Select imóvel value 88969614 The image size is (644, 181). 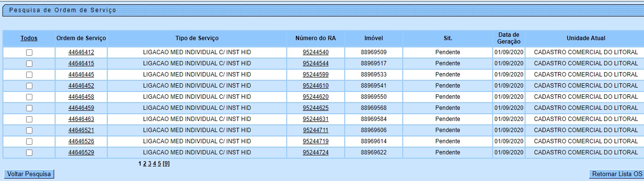[374, 141]
